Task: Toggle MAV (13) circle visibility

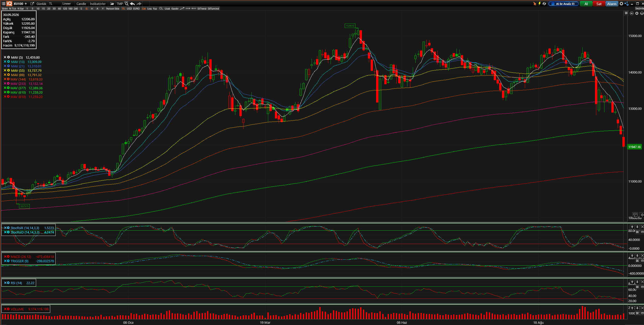Action: click(8, 62)
